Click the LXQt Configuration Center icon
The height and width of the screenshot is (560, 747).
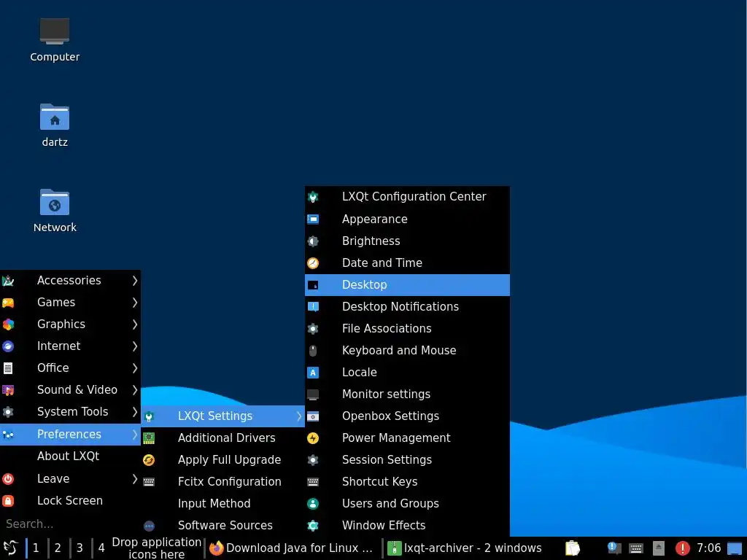313,197
